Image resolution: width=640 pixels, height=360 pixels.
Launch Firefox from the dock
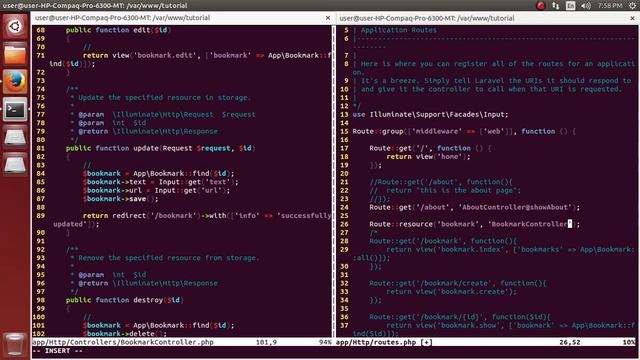tap(15, 82)
